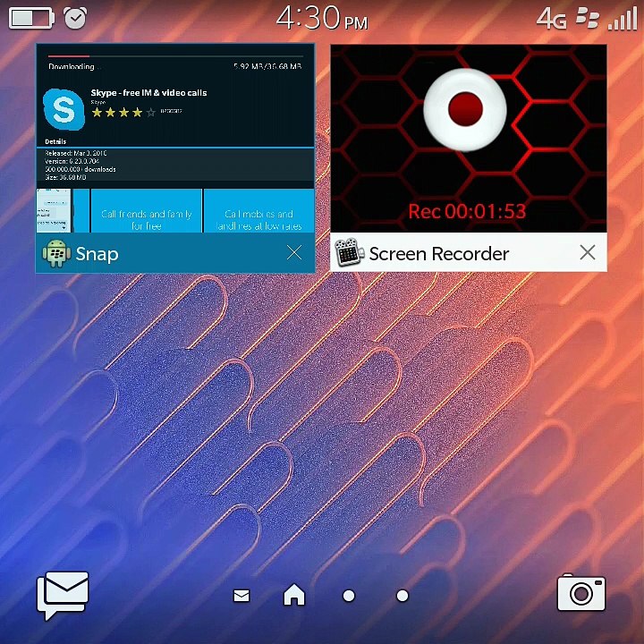Go to the home page indicator
Screen dimensions: 644x644
coord(294,594)
